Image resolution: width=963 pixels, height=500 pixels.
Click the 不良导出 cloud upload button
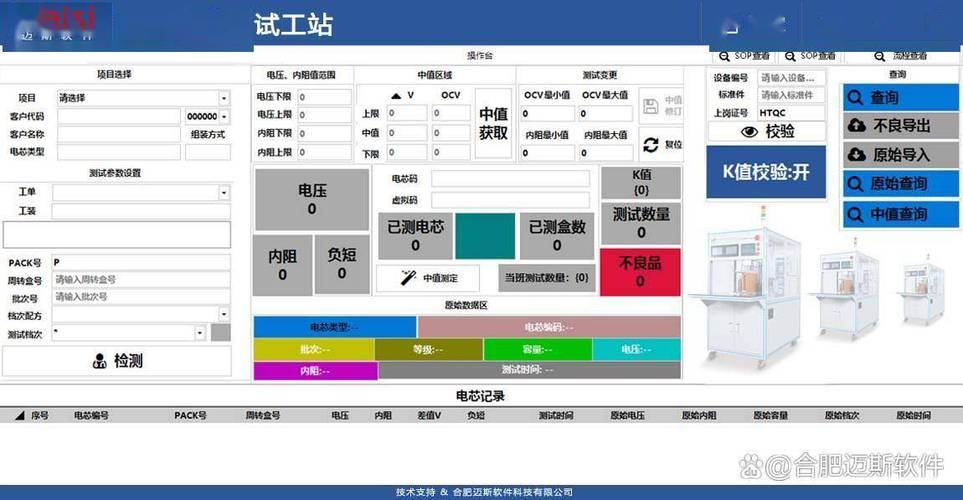[x=900, y=126]
